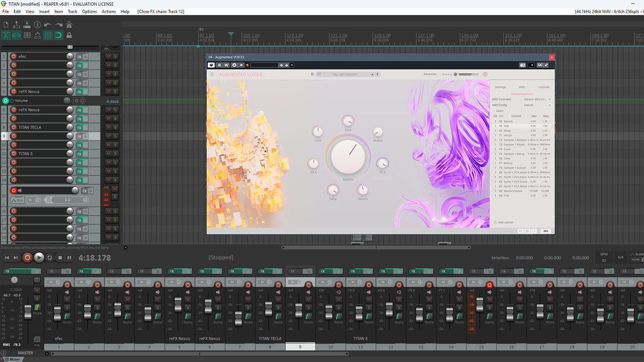Open zoom percentage dropdown in plugin

click(x=545, y=231)
